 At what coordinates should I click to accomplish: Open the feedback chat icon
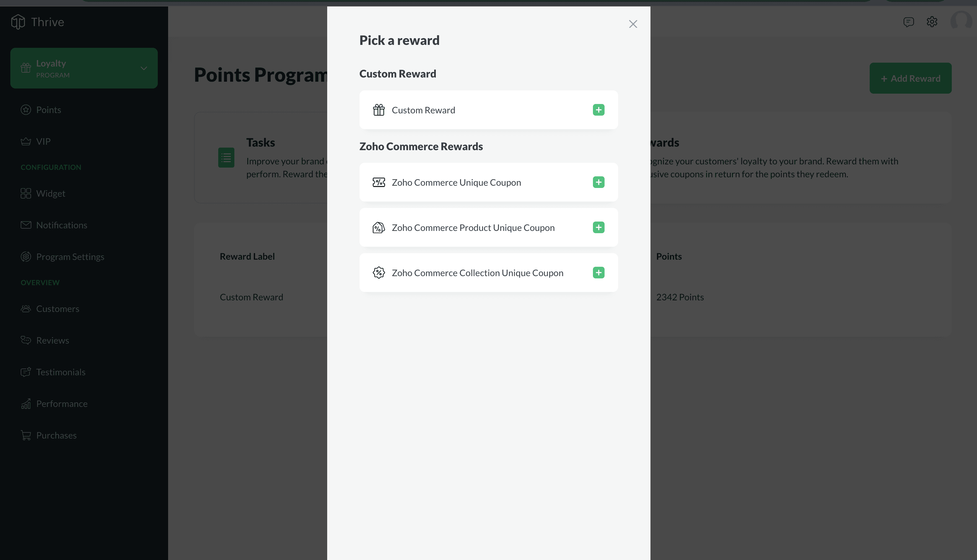pyautogui.click(x=908, y=22)
